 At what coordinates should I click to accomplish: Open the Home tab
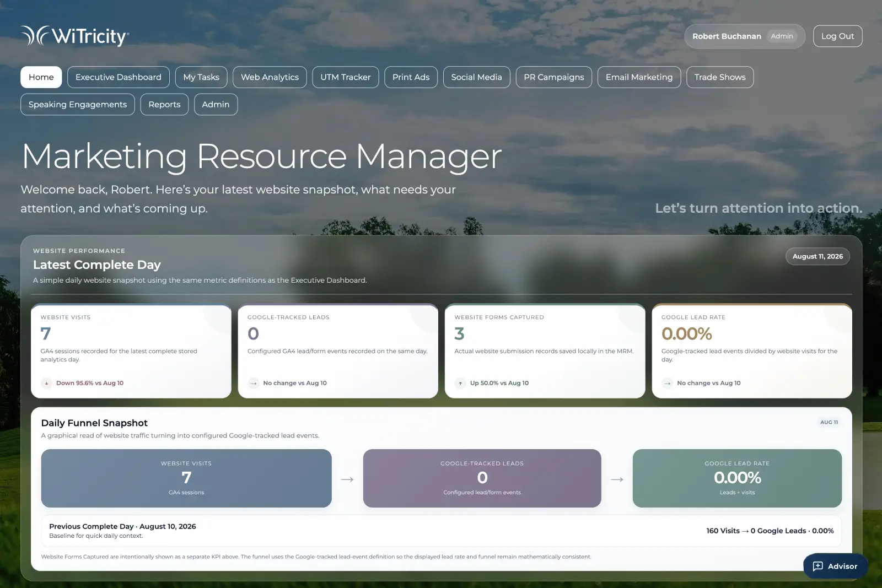[41, 77]
